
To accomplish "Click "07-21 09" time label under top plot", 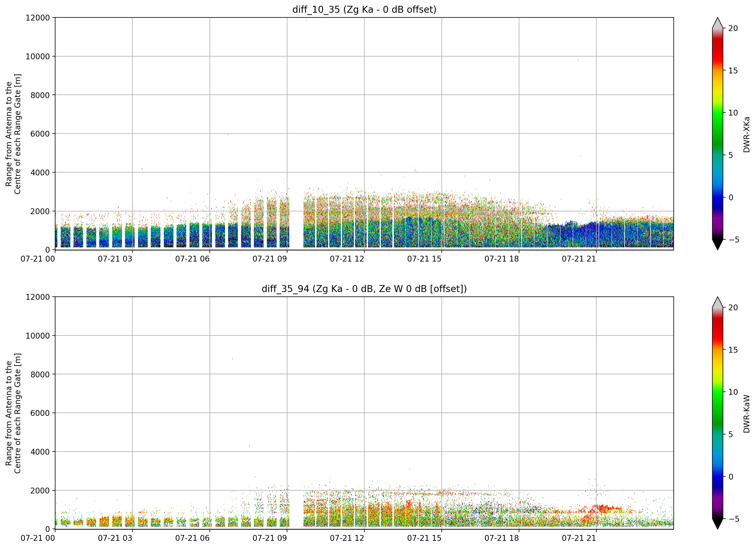I will click(x=270, y=259).
